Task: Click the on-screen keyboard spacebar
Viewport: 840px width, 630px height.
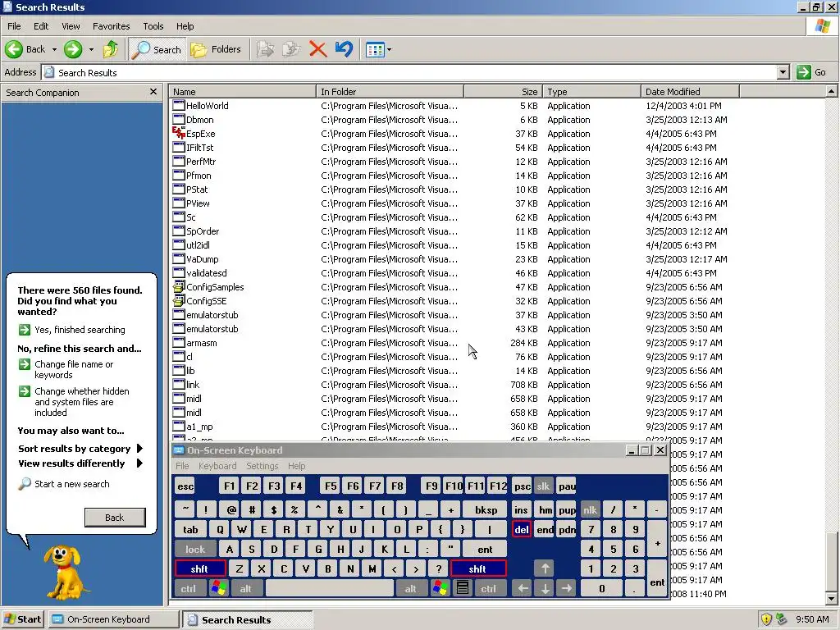Action: pyautogui.click(x=330, y=589)
